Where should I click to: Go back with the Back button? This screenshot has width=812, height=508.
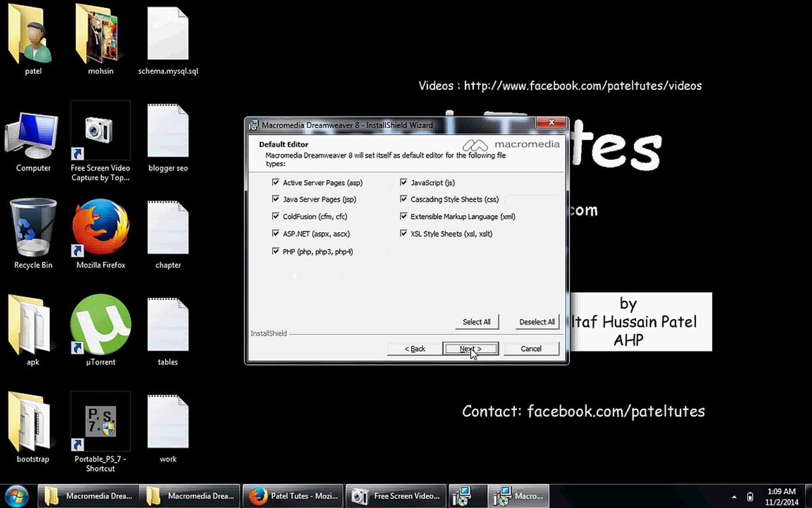click(x=414, y=349)
